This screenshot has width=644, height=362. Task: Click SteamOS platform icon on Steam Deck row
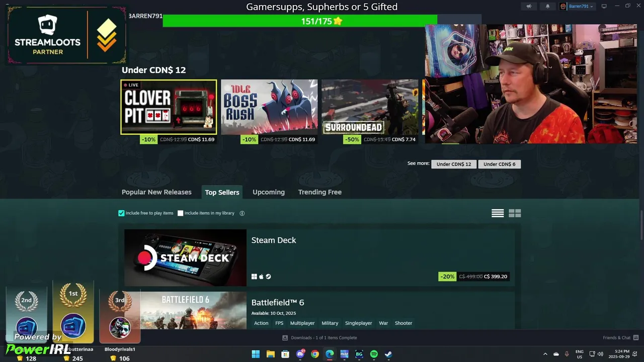coord(268,277)
